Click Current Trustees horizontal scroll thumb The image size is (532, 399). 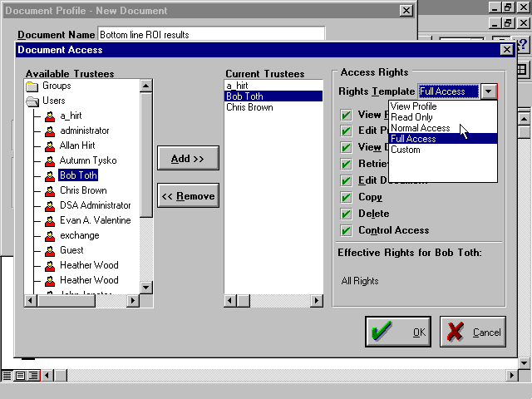point(243,301)
